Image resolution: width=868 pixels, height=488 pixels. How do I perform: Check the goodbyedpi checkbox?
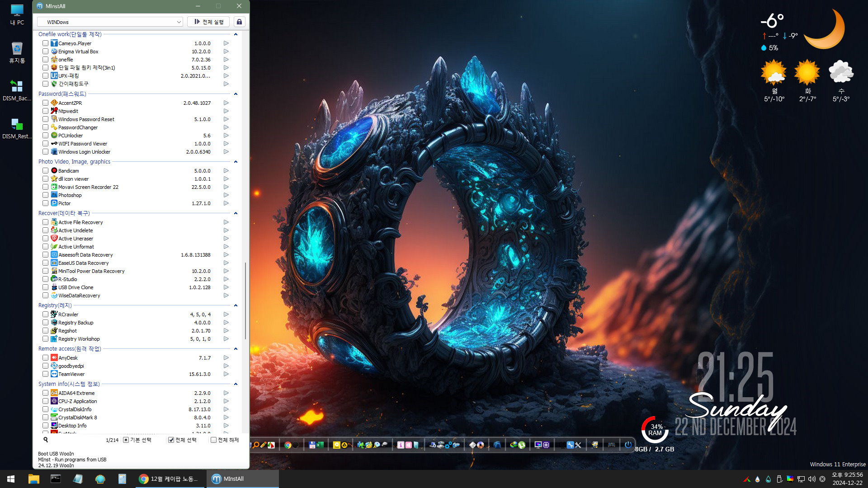click(x=45, y=366)
